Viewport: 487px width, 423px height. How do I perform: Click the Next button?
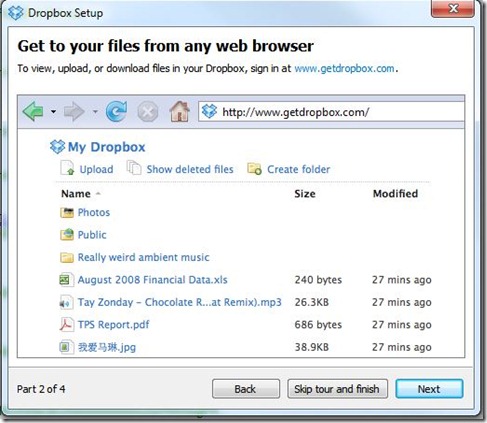point(429,389)
